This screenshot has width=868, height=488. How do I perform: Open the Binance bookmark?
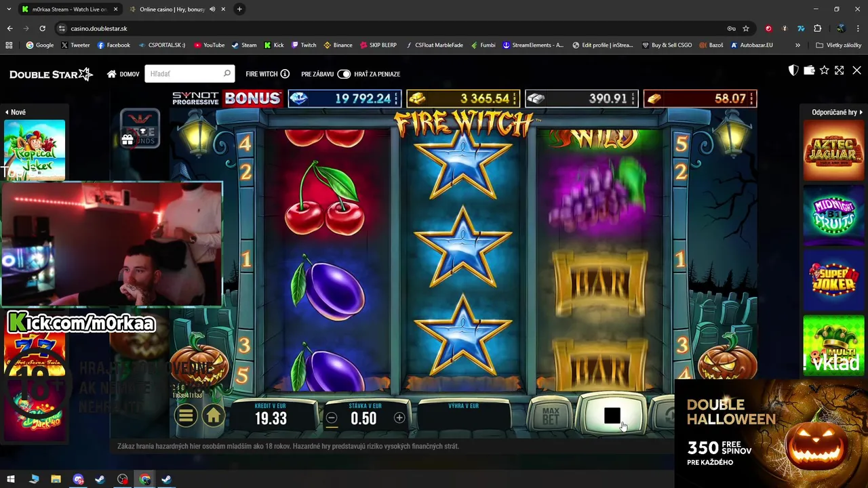pos(338,45)
